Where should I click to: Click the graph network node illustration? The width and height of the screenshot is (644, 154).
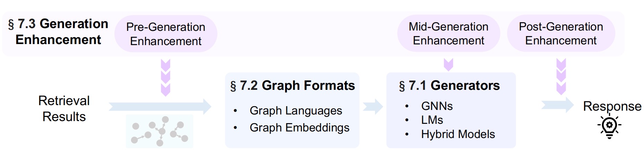point(159,131)
